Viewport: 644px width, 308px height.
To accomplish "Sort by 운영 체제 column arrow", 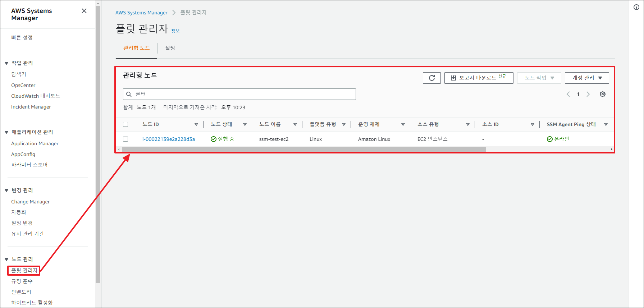I will (403, 124).
